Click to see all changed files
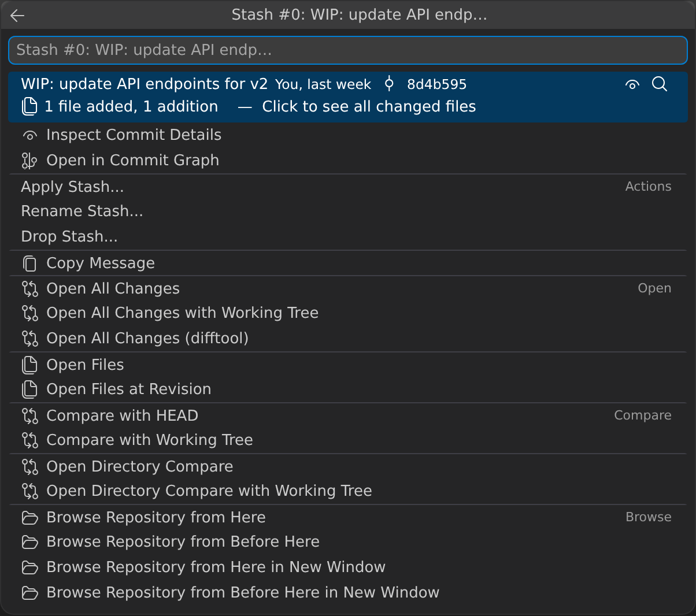Image resolution: width=696 pixels, height=616 pixels. point(369,107)
